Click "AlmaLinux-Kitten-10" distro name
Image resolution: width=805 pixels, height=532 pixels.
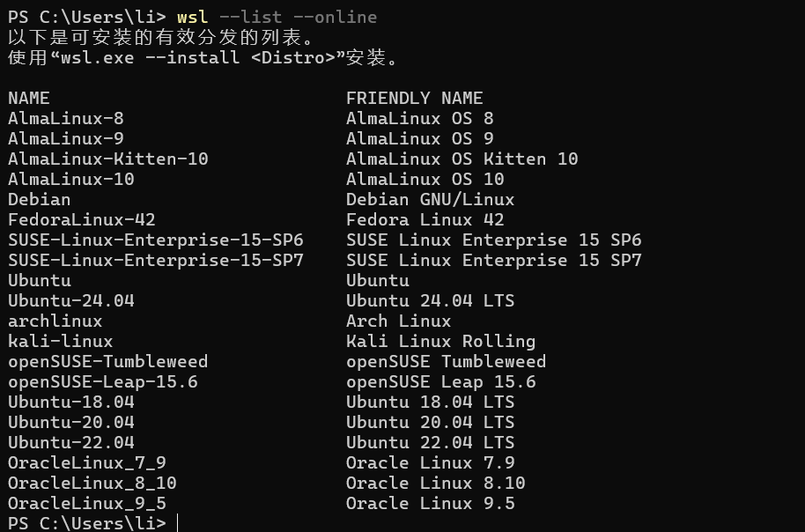coord(108,159)
